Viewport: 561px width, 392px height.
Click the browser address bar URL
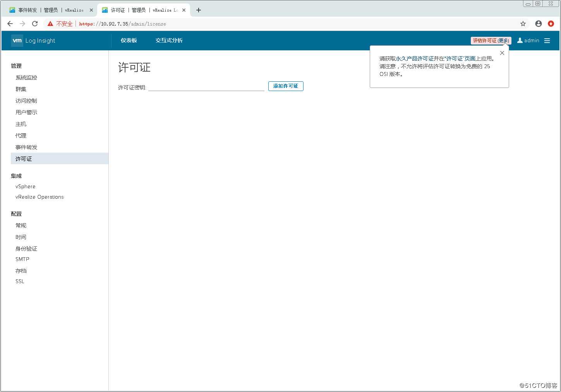122,24
